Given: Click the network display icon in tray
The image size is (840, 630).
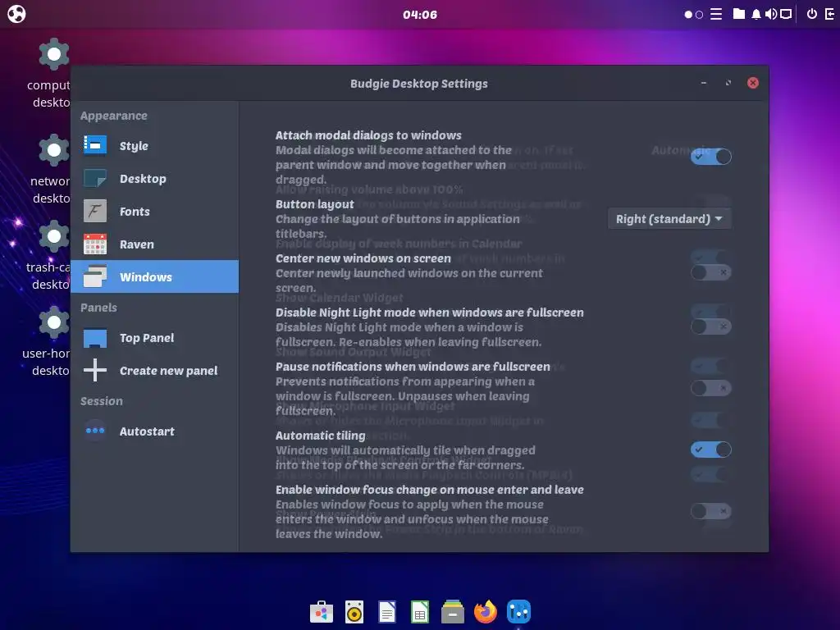Looking at the screenshot, I should (x=786, y=14).
